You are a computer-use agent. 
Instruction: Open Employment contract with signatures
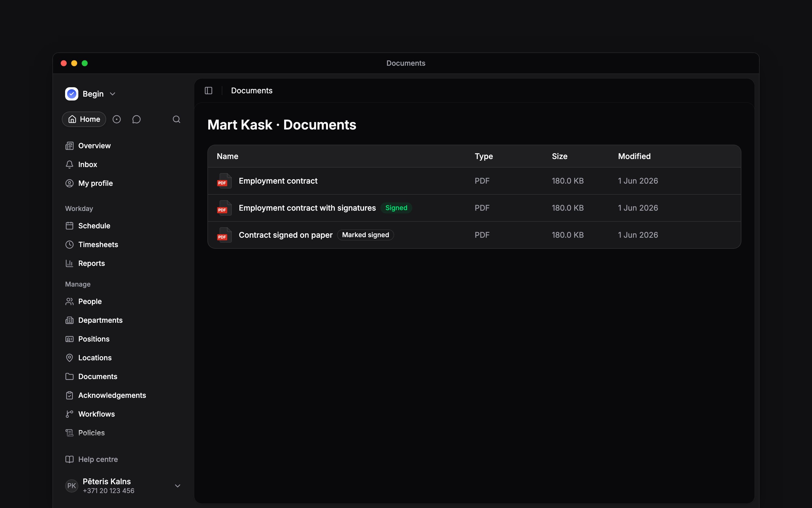click(307, 208)
